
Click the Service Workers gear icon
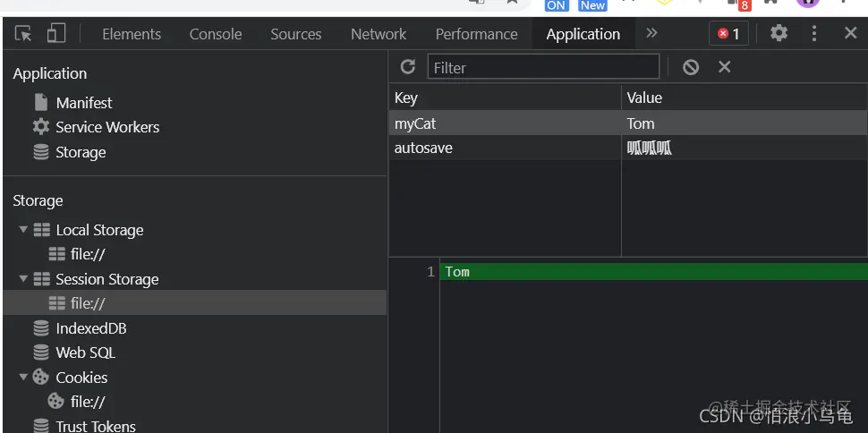(x=41, y=127)
